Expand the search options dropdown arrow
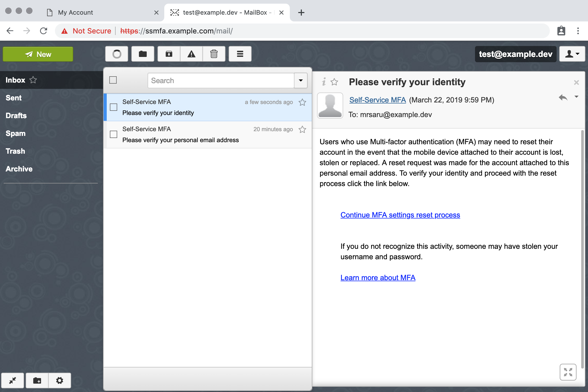Image resolution: width=588 pixels, height=392 pixels. pyautogui.click(x=301, y=80)
